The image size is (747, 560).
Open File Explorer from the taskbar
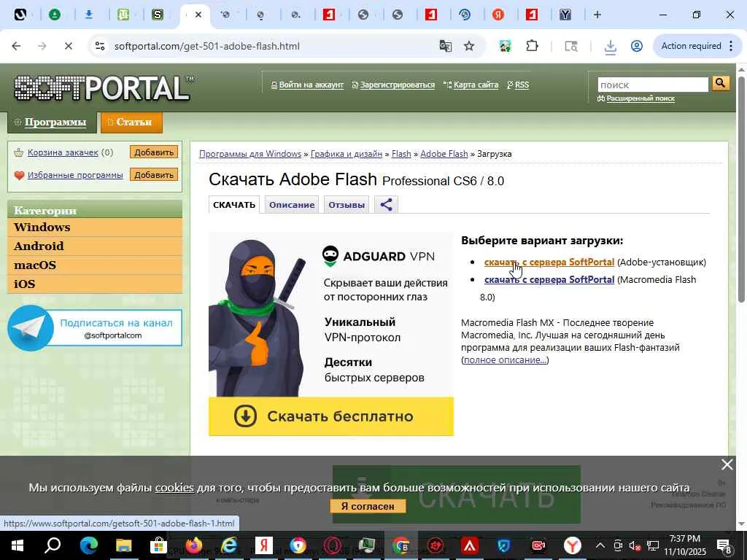[123, 545]
